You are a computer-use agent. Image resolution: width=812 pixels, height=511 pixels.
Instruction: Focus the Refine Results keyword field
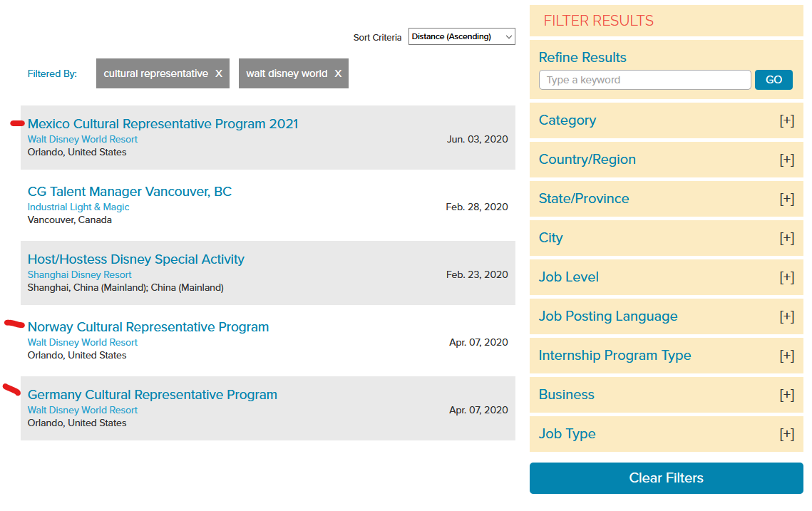point(644,80)
